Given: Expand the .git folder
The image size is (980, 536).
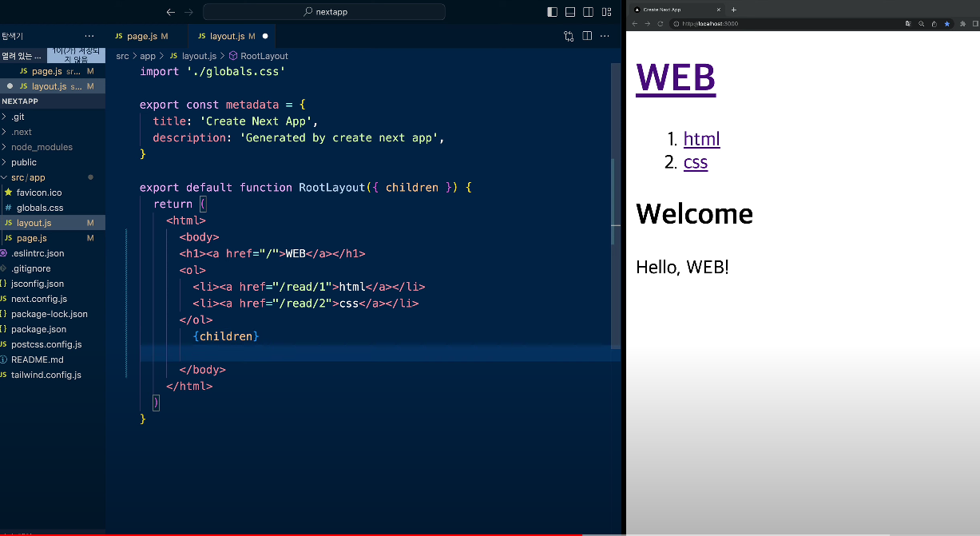Looking at the screenshot, I should tap(53, 117).
